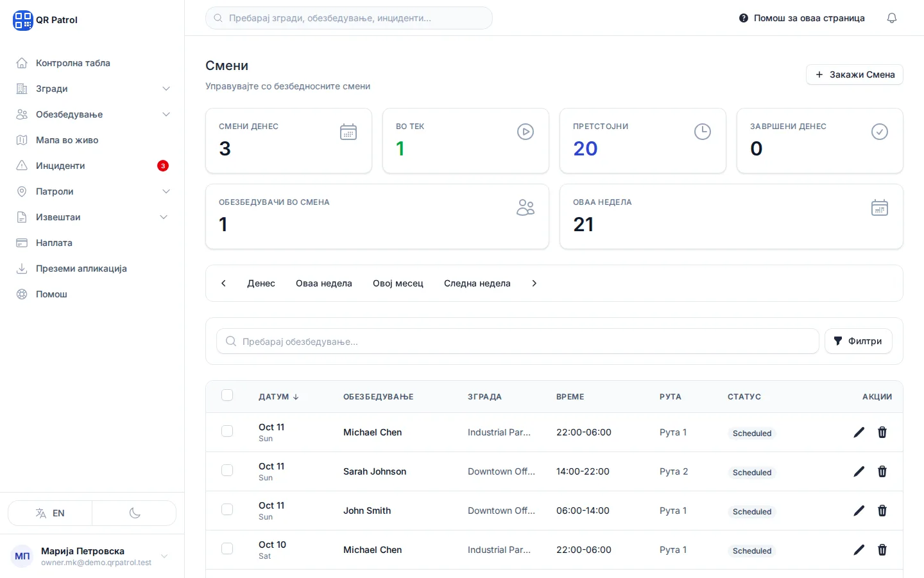Open the Филтри button
Image resolution: width=924 pixels, height=578 pixels.
(858, 341)
